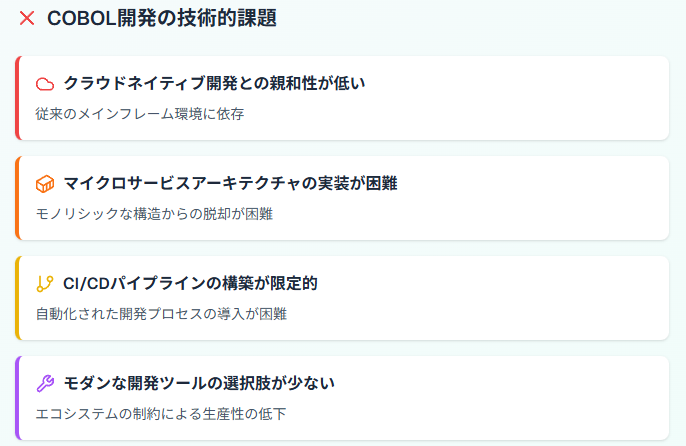Click the クラウドネイティブ開発との親和性が低い title

[x=214, y=83]
